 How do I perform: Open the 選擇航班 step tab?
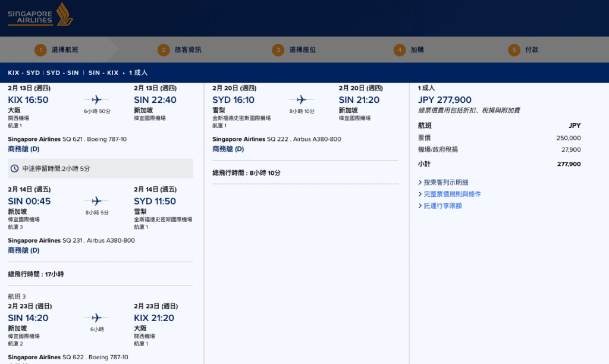pos(65,50)
